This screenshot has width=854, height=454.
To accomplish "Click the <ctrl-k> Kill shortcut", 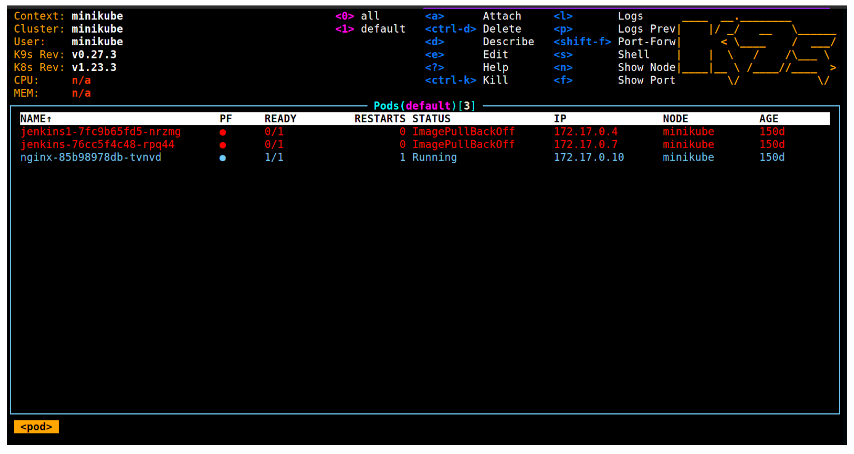I will point(467,80).
